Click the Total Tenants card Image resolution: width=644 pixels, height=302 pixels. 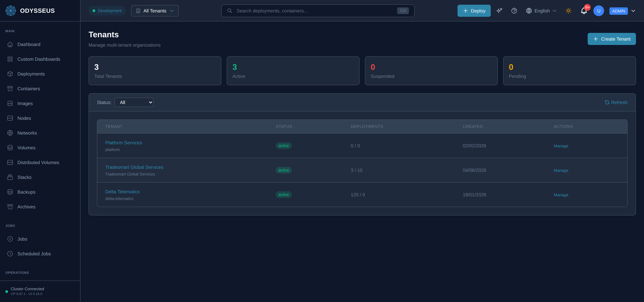(x=155, y=71)
